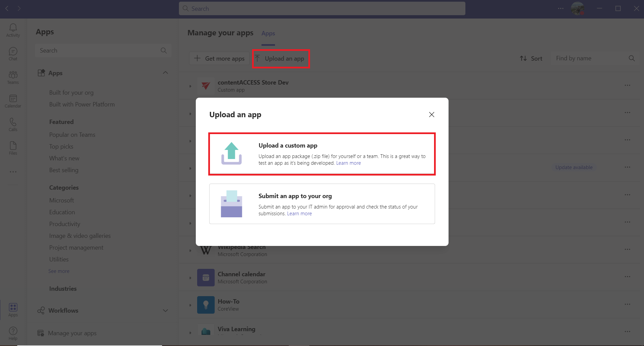Open Calls in the left rail
Image resolution: width=644 pixels, height=346 pixels.
click(x=13, y=125)
